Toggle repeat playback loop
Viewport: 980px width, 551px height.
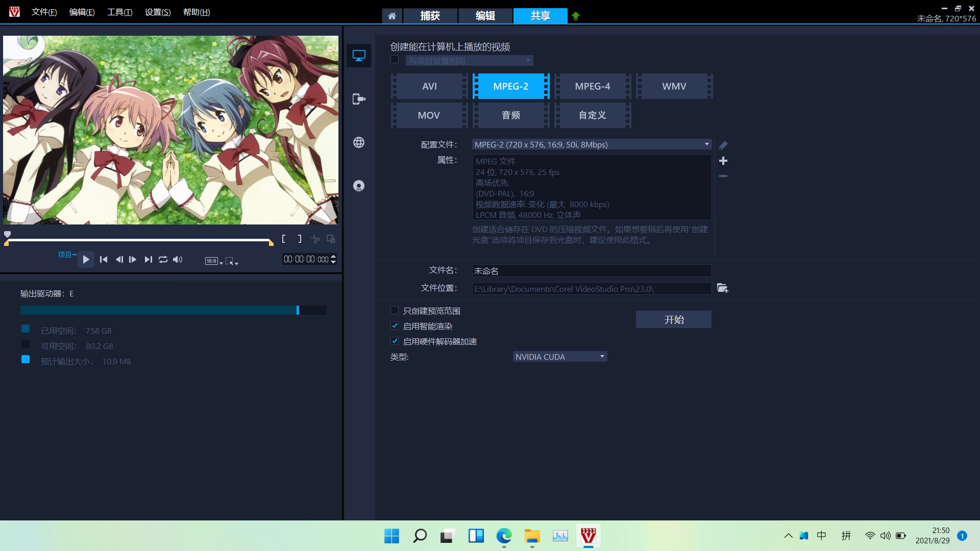pyautogui.click(x=163, y=260)
